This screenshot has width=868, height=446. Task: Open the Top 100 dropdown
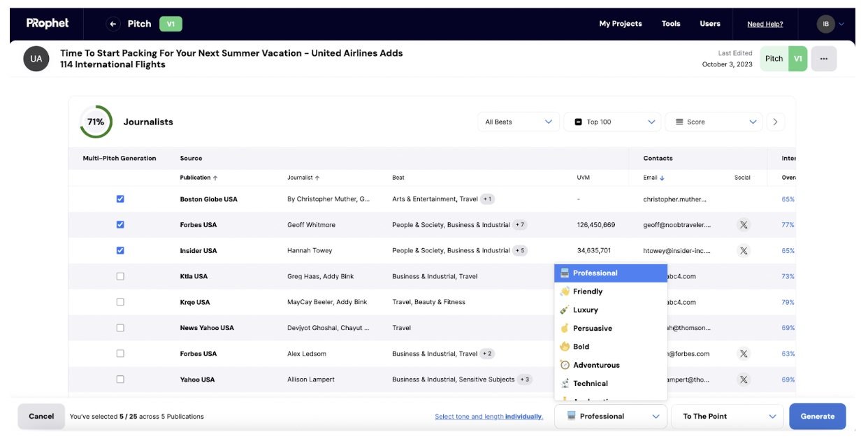click(x=612, y=122)
